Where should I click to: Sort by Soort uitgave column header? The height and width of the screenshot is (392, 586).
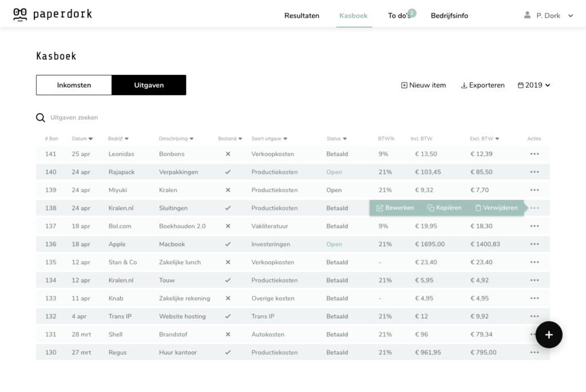tap(269, 138)
